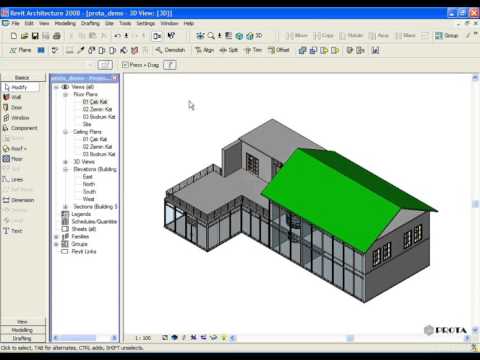Toggle the Press + Drag checkbox
The height and width of the screenshot is (360, 480).
125,65
